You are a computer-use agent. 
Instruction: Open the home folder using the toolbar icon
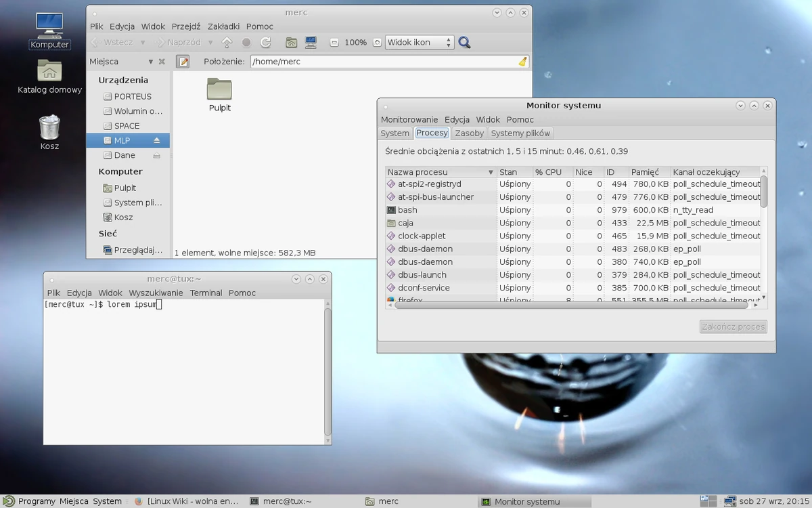(x=290, y=42)
